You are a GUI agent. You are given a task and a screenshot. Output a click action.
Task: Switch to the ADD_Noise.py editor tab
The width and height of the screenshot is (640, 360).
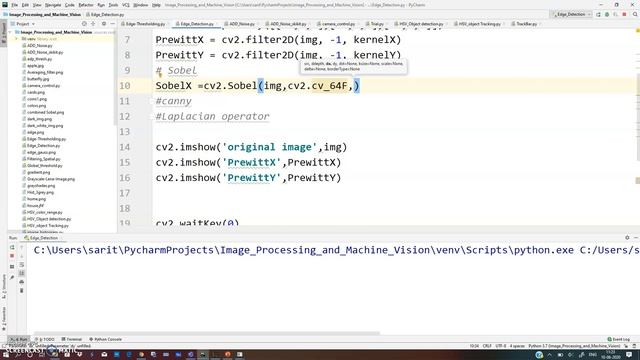click(241, 24)
